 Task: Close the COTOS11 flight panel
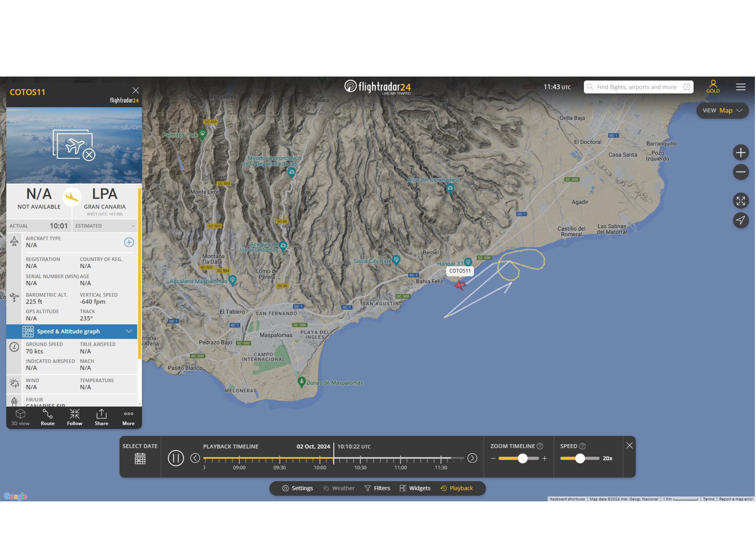tap(136, 90)
